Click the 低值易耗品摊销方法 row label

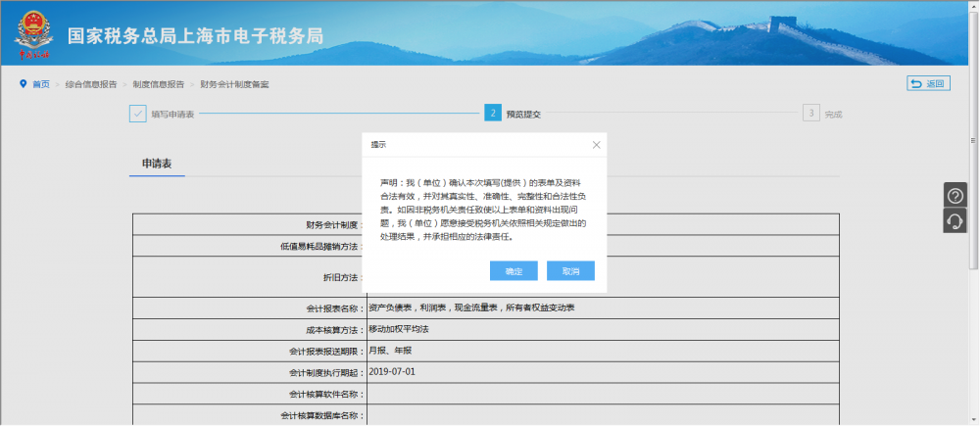point(322,247)
